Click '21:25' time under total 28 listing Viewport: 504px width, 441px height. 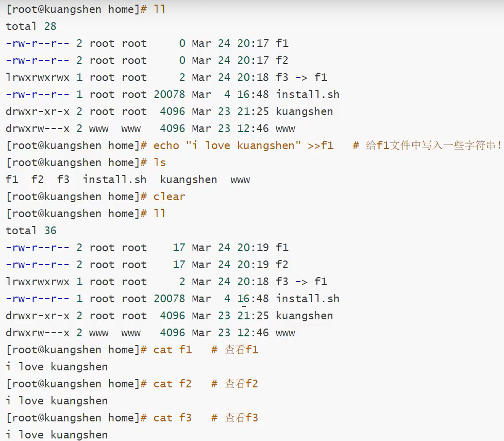click(253, 111)
